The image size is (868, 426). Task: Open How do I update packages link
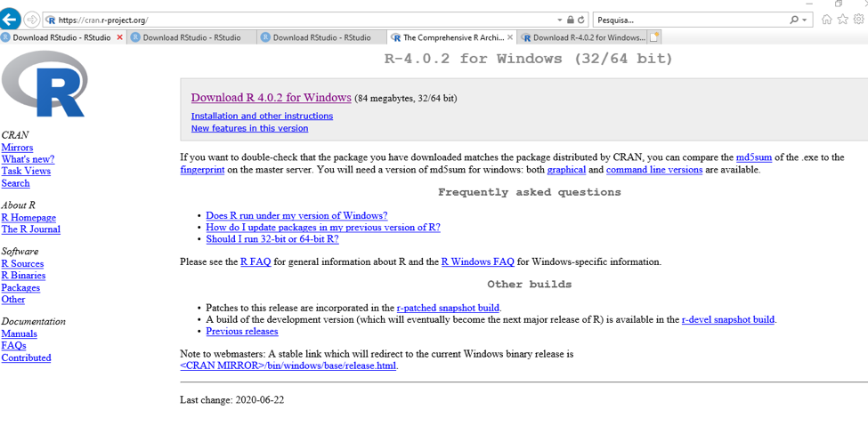pos(323,227)
